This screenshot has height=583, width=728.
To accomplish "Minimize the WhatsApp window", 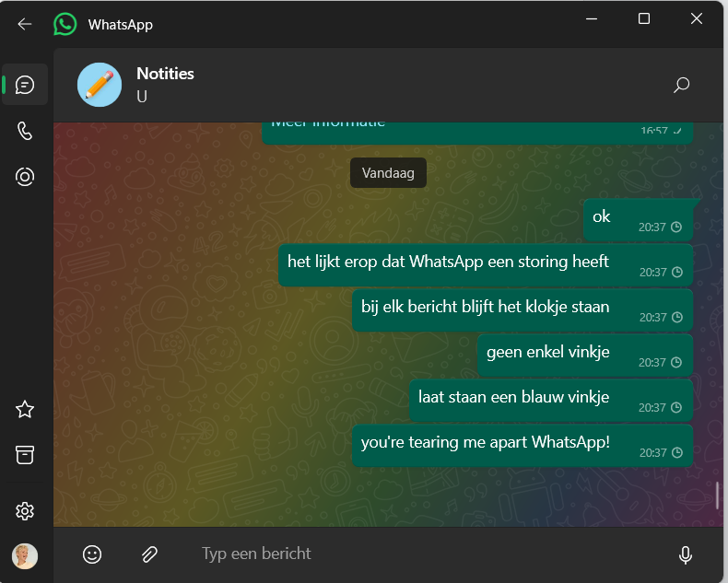I will pos(592,19).
